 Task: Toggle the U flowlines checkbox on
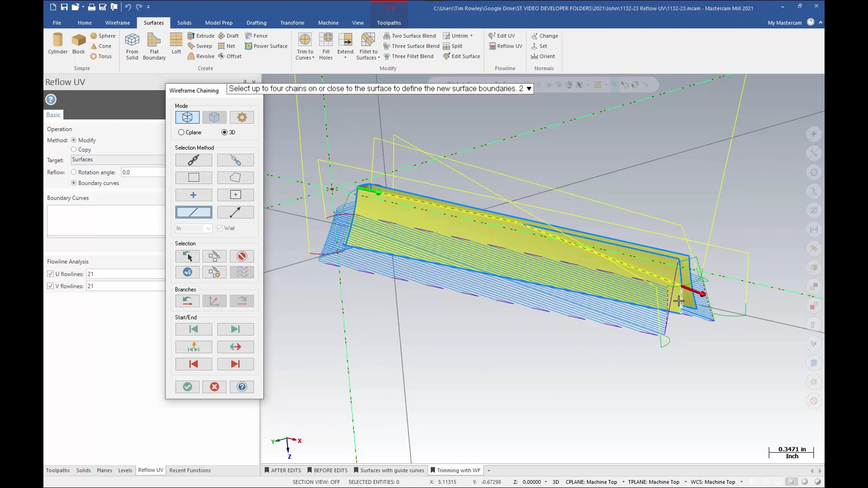50,273
